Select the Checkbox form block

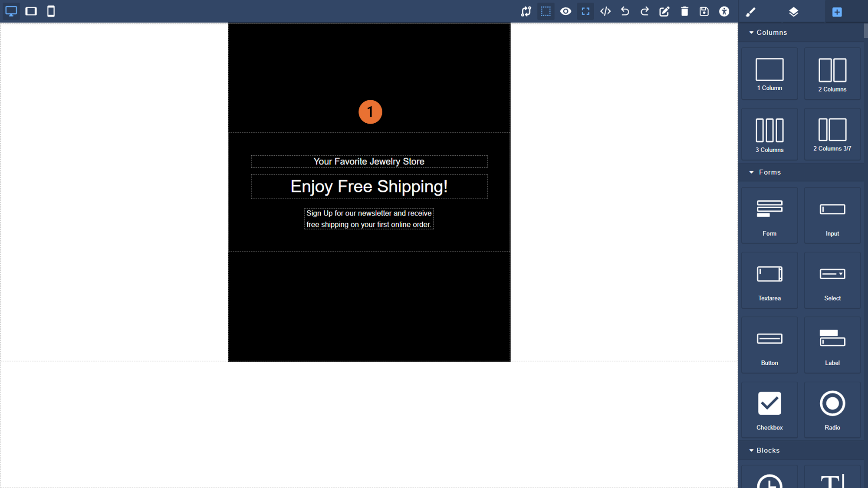[x=769, y=409]
